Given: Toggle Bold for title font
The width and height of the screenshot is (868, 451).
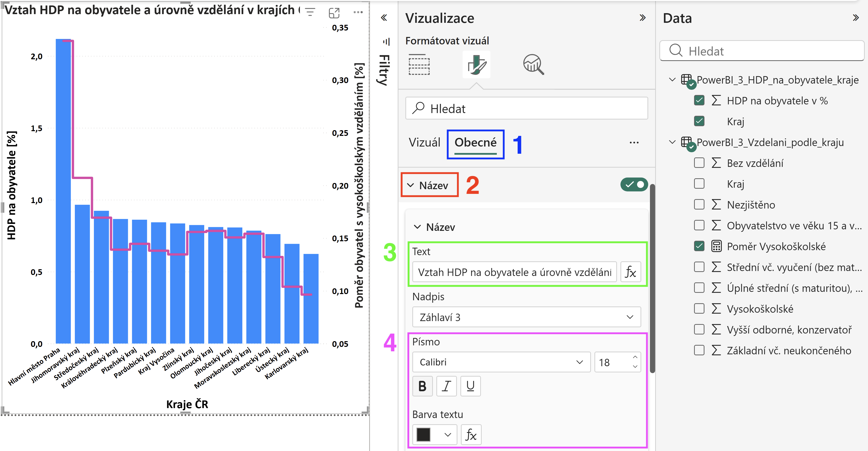Looking at the screenshot, I should (x=422, y=386).
